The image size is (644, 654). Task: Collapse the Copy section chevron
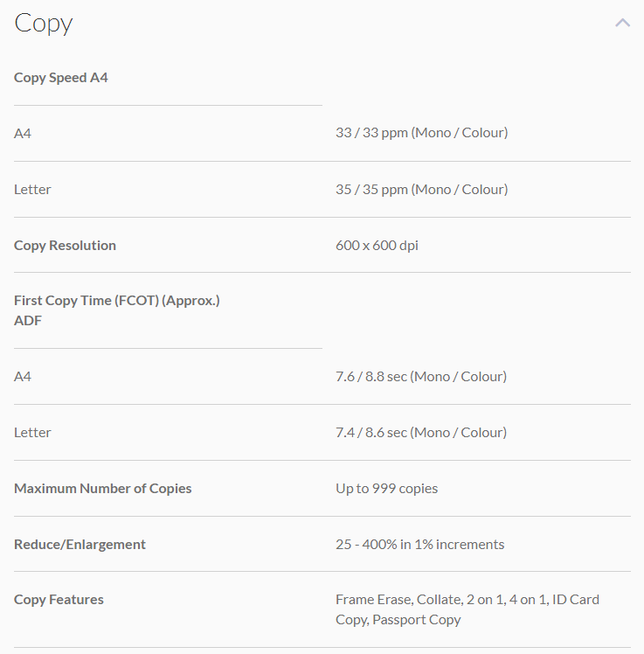tap(622, 23)
